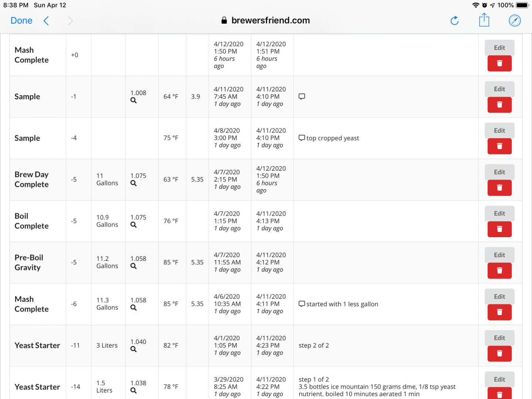Click comment icon beside 'top cropped yeast'
This screenshot has width=532, height=399.
click(x=302, y=138)
